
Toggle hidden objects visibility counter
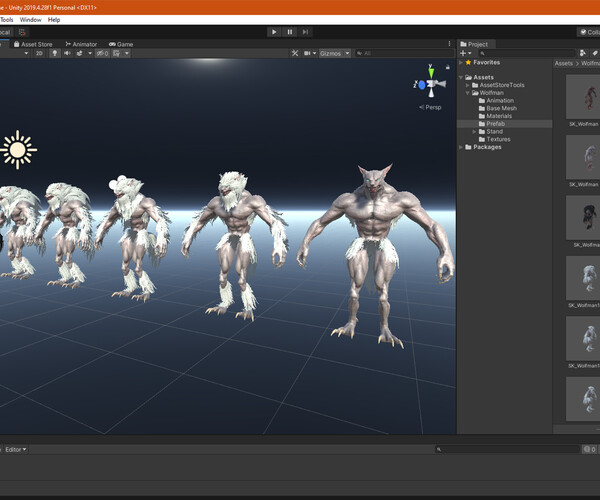tap(102, 54)
